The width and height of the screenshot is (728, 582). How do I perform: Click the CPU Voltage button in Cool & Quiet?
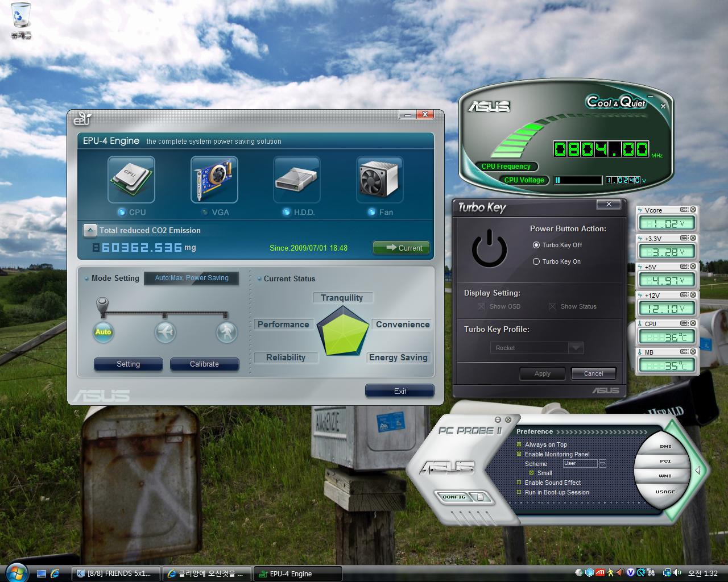click(524, 180)
